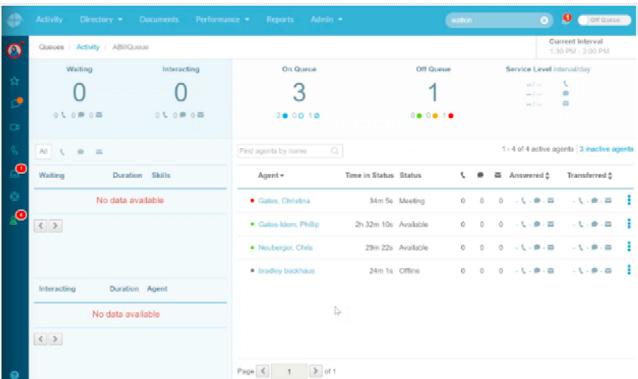Open the notifications bell icon
This screenshot has height=379, width=638.
coord(566,19)
